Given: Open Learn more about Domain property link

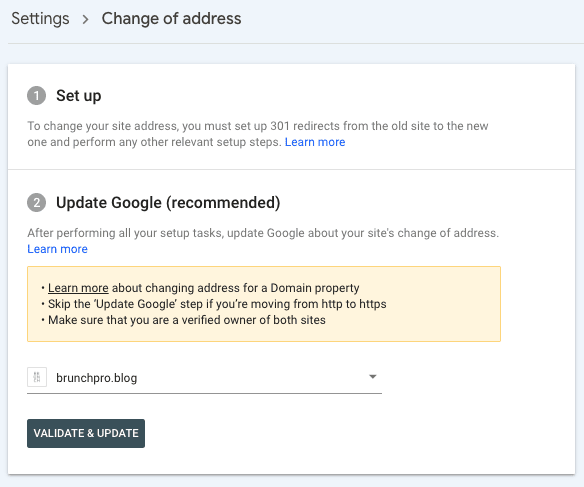Looking at the screenshot, I should tap(78, 288).
